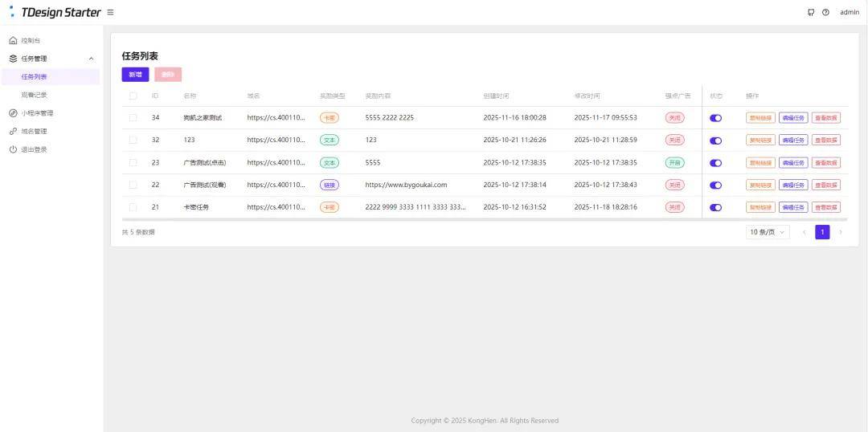Open the admin user dropdown
This screenshot has width=868, height=432.
click(849, 12)
